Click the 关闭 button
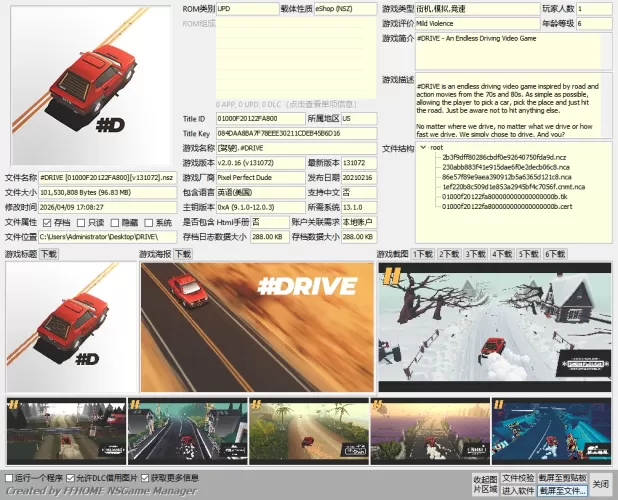 [601, 484]
